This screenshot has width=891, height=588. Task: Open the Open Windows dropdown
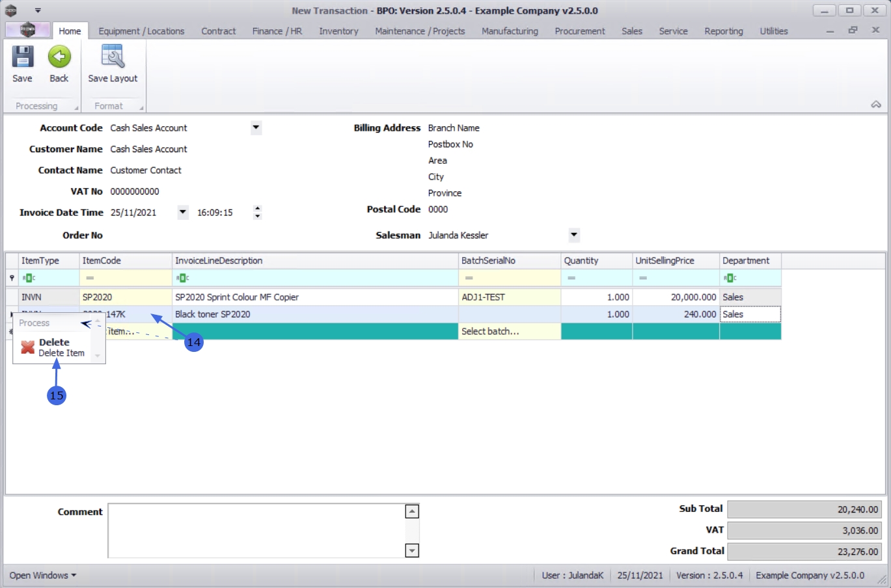click(x=42, y=576)
